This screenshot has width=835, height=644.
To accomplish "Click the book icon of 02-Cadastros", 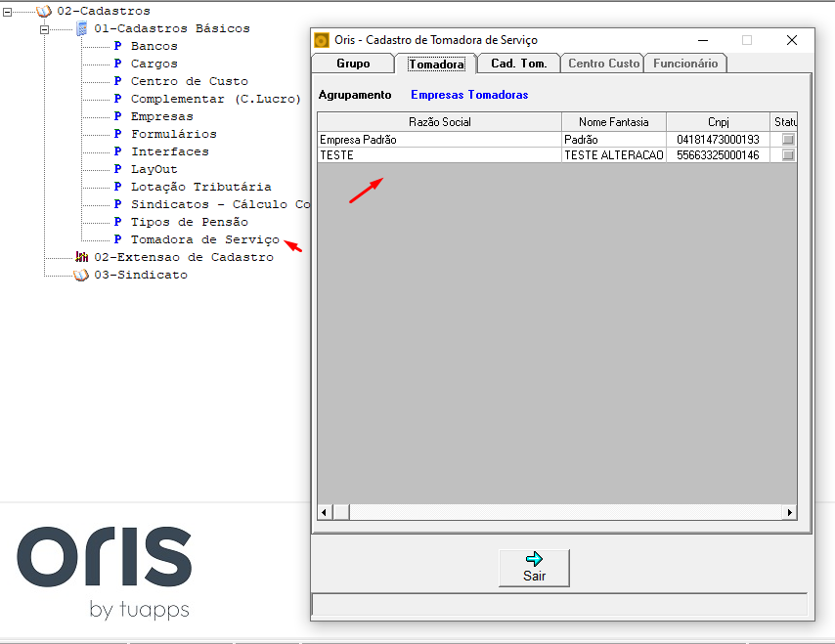I will coord(44,11).
